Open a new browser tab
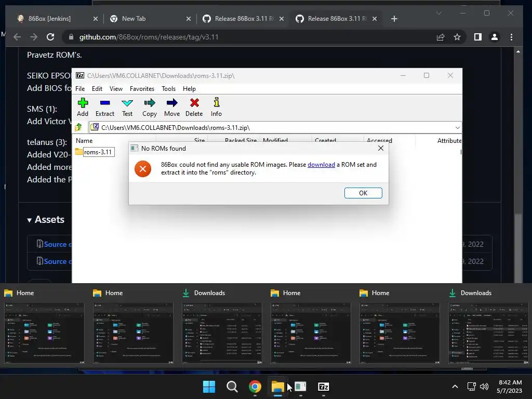 394,19
